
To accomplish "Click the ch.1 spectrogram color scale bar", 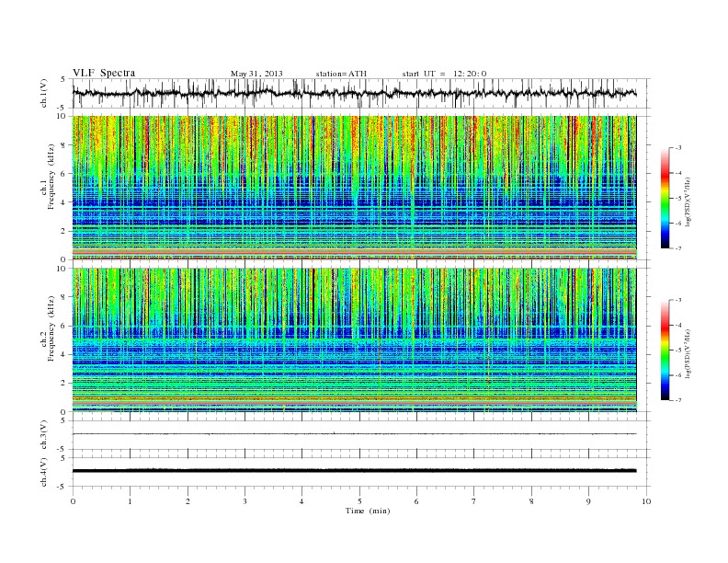I will (x=665, y=198).
